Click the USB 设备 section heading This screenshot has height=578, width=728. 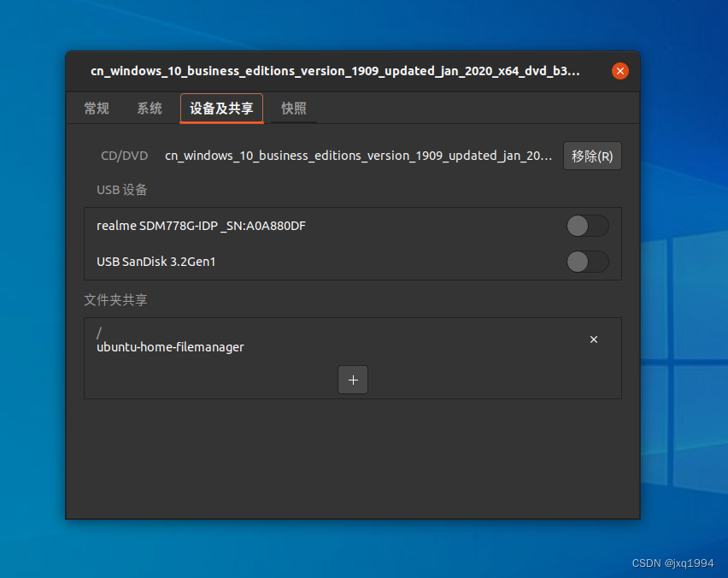[x=121, y=190]
